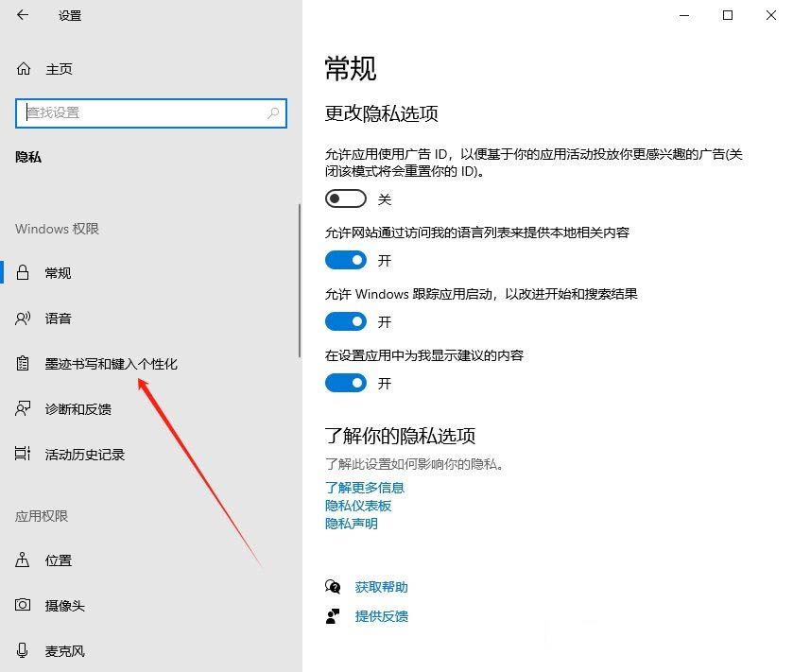Select the 常规 (General) sidebar entry
Screen dimensions: 793x672
(x=59, y=273)
